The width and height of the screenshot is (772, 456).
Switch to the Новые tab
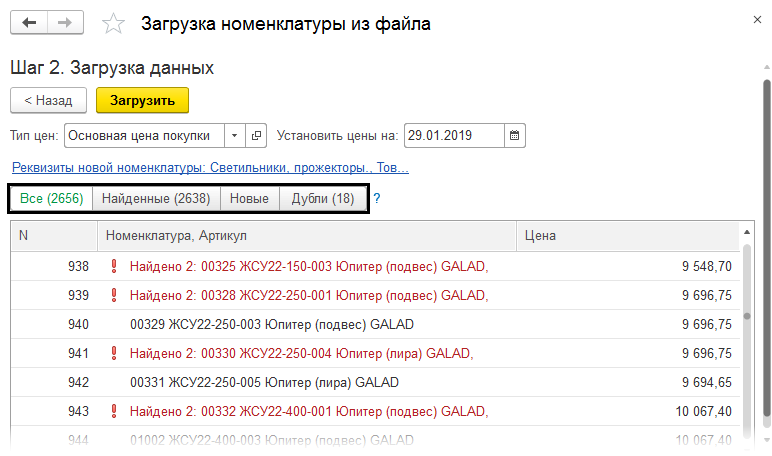pos(249,199)
